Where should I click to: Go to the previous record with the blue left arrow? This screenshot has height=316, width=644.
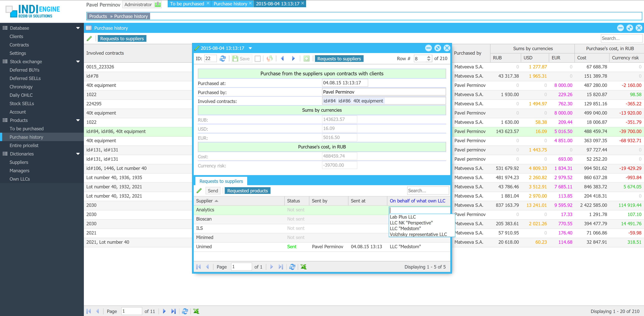pyautogui.click(x=282, y=59)
